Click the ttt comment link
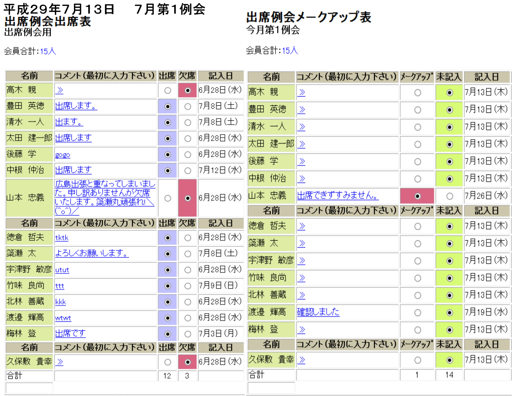532x396 pixels. (x=59, y=286)
